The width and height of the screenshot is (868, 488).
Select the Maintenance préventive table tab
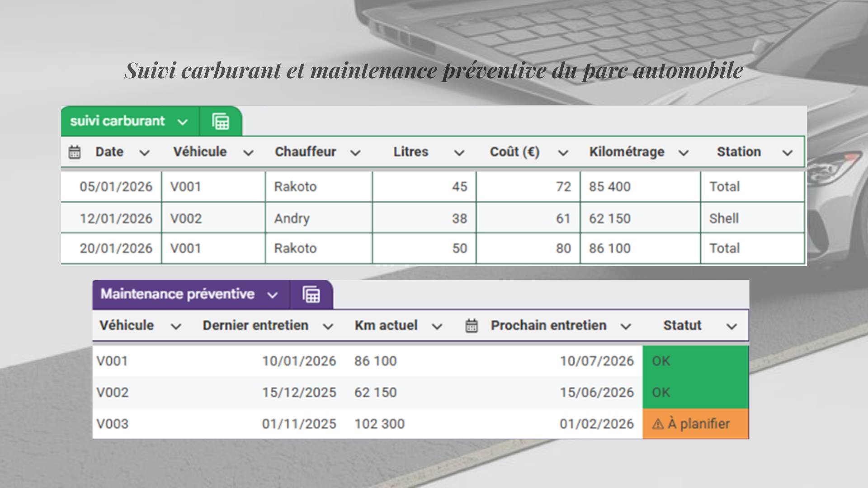tap(178, 294)
